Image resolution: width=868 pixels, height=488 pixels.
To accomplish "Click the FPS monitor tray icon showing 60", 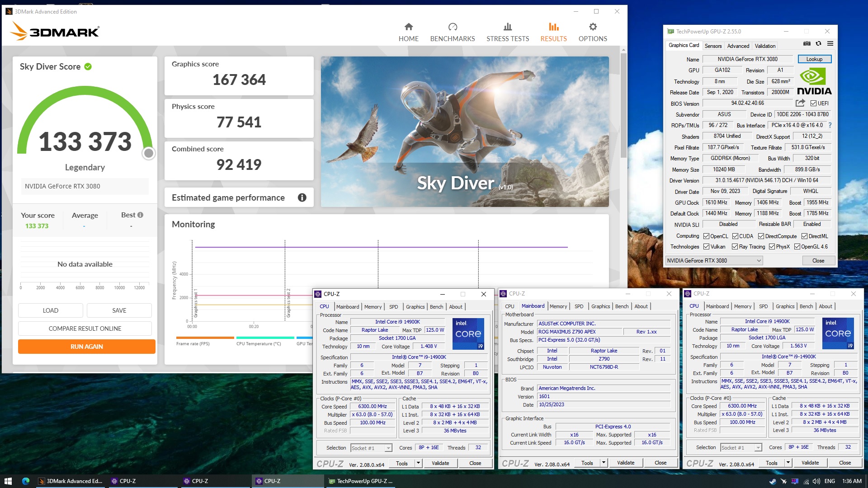I will pos(795,481).
